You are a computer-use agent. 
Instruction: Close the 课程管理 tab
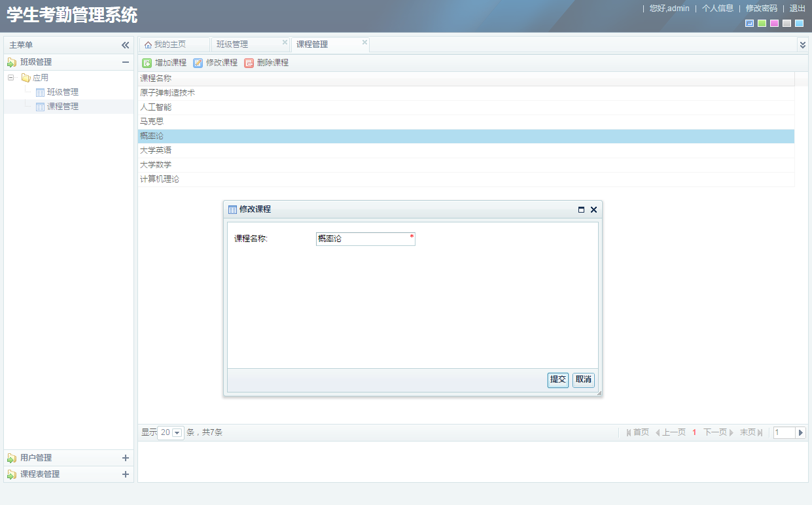[x=364, y=42]
